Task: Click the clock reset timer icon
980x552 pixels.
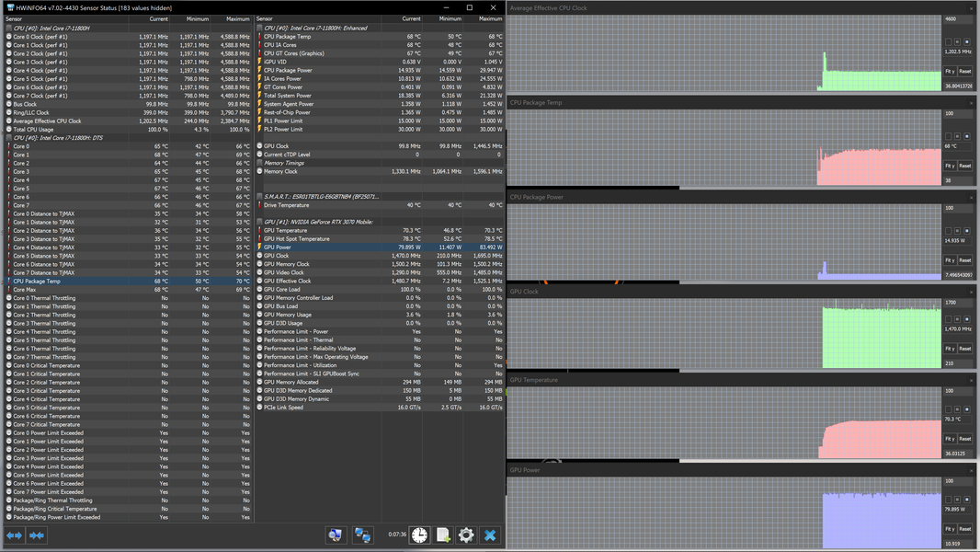Action: click(x=419, y=535)
